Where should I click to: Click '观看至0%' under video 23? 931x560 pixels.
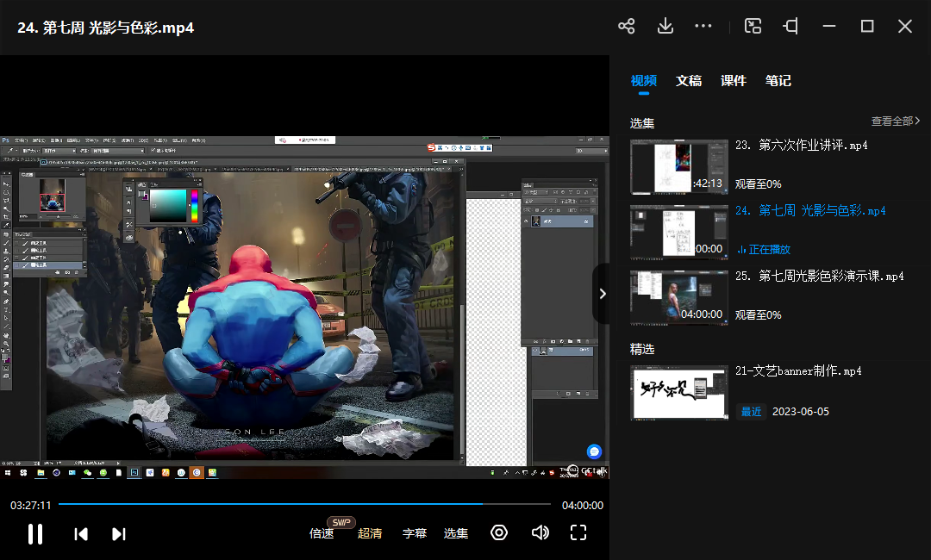759,184
